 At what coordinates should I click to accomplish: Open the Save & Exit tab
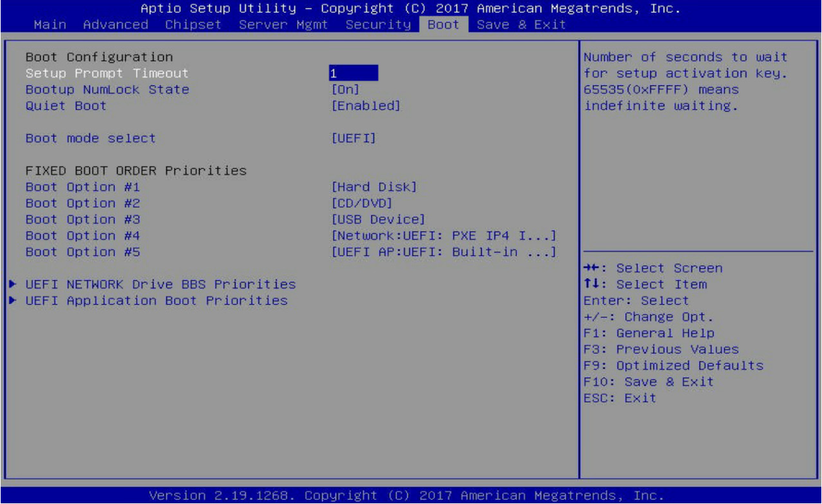point(522,24)
